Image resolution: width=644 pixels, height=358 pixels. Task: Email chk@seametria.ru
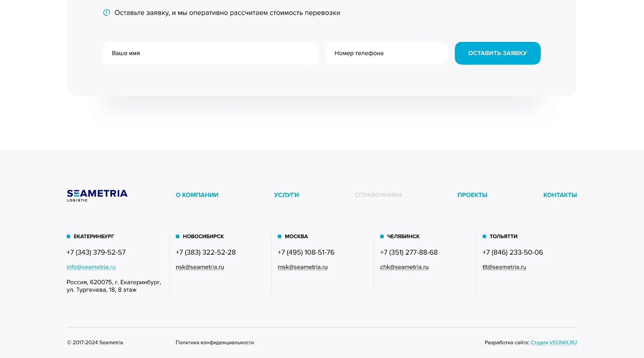404,267
